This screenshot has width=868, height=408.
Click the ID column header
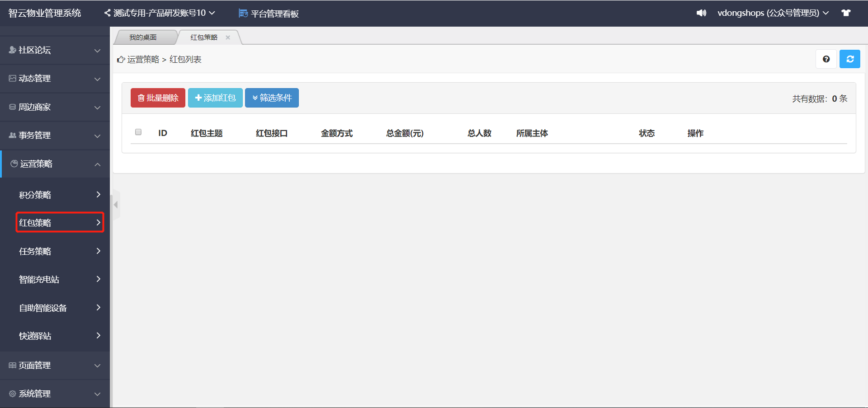(163, 133)
